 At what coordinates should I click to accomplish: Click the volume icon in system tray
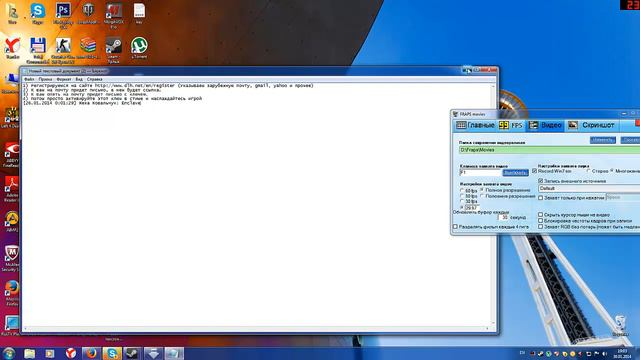pos(604,353)
